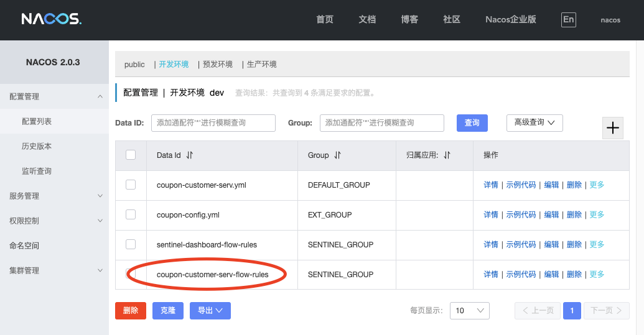Screen dimensions: 644x335
Task: Click the blue 查询 search button
Action: point(472,123)
